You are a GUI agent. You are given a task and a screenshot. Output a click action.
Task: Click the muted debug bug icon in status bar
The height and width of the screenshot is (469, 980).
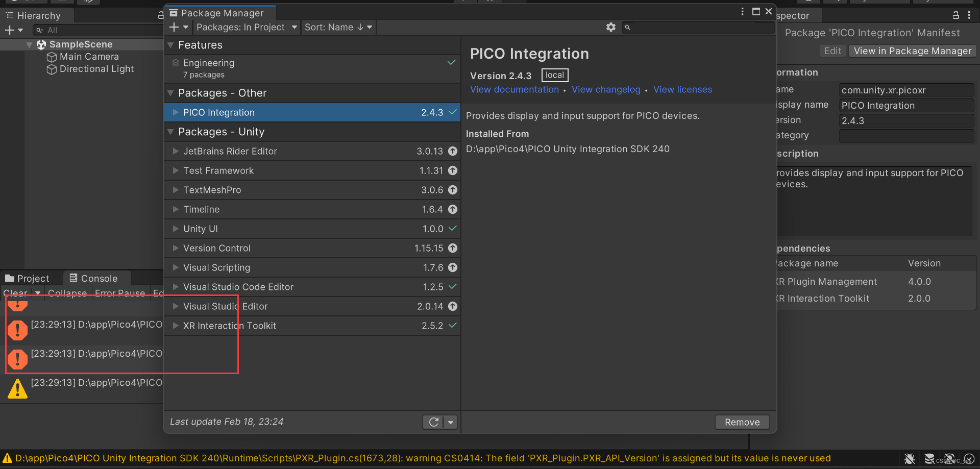[910, 458]
